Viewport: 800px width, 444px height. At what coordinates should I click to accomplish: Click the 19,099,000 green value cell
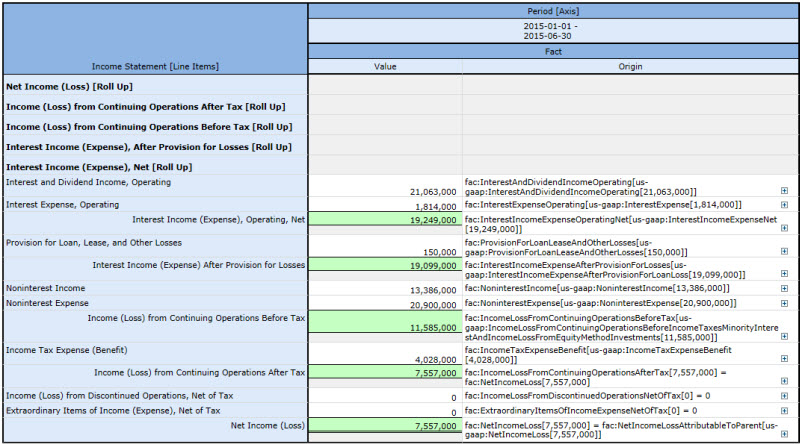(385, 264)
